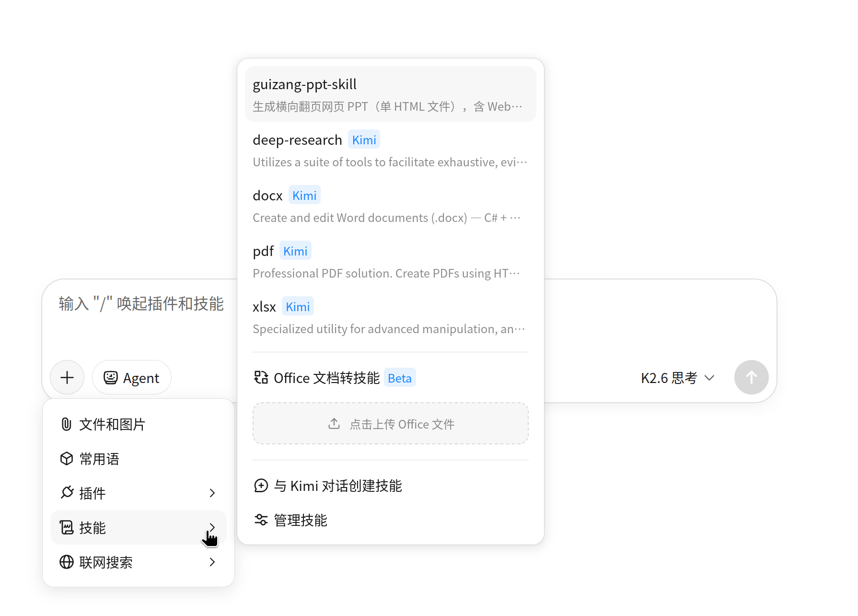Click the Agent robot face icon
Screen dimensions: 858x616
coord(111,378)
